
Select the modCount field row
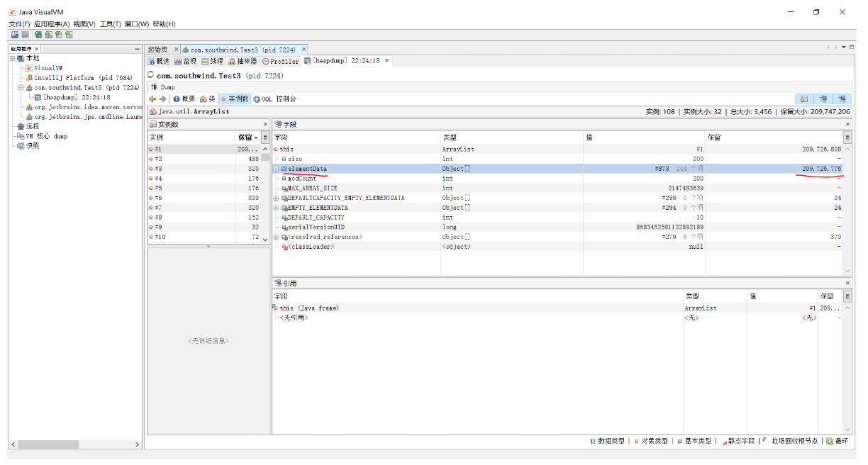point(557,179)
